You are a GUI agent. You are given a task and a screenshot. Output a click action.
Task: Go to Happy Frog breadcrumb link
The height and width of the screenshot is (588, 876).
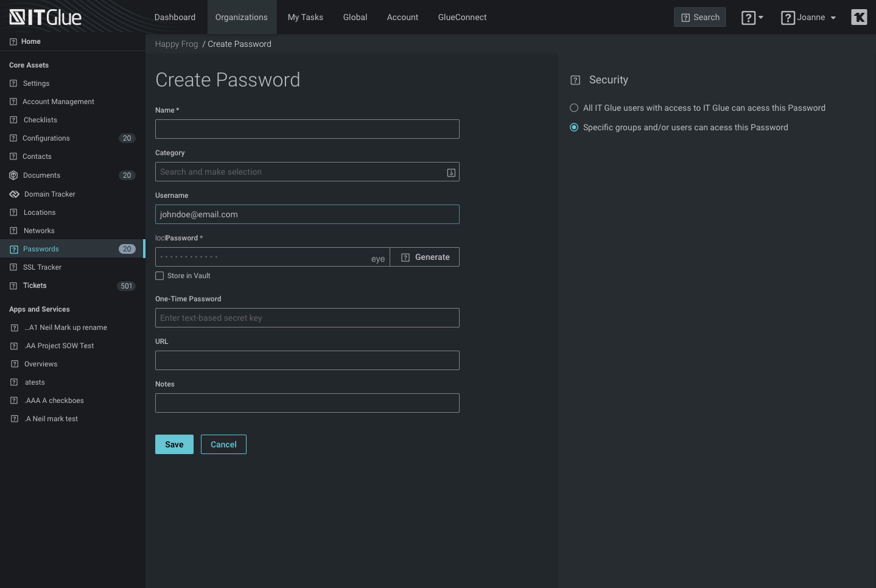(x=177, y=44)
